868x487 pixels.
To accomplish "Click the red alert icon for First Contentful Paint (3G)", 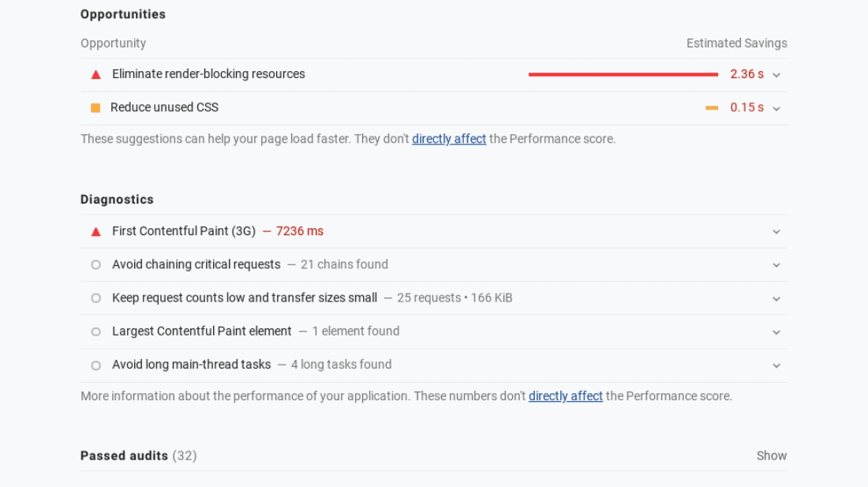I will (x=95, y=231).
